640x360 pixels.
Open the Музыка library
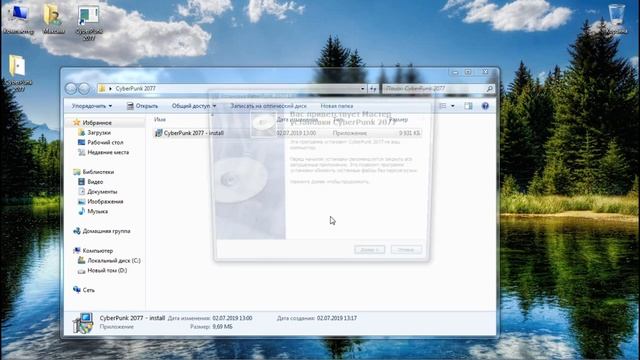pyautogui.click(x=98, y=211)
